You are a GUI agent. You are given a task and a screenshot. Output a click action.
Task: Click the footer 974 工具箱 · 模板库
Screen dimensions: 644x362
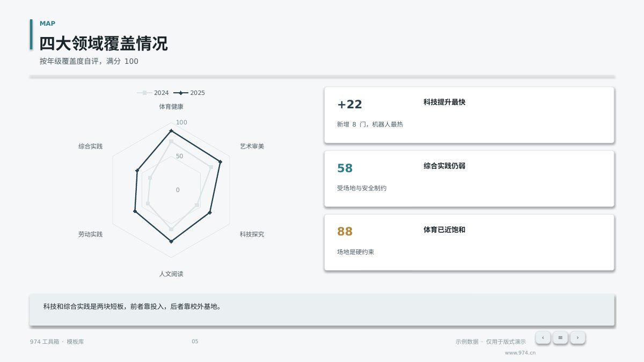pos(57,342)
